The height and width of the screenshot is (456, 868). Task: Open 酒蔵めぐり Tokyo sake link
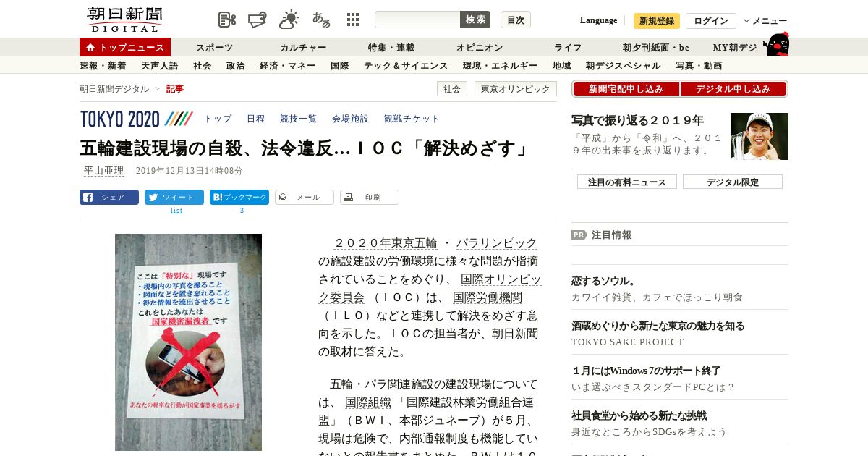pyautogui.click(x=658, y=326)
